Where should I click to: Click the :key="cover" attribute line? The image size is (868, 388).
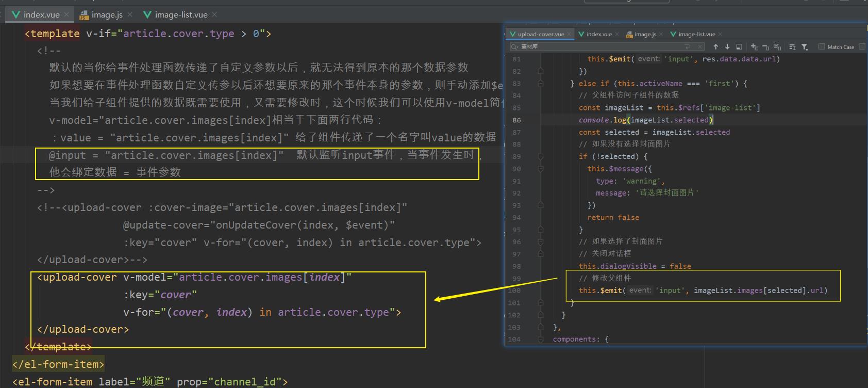click(x=160, y=295)
